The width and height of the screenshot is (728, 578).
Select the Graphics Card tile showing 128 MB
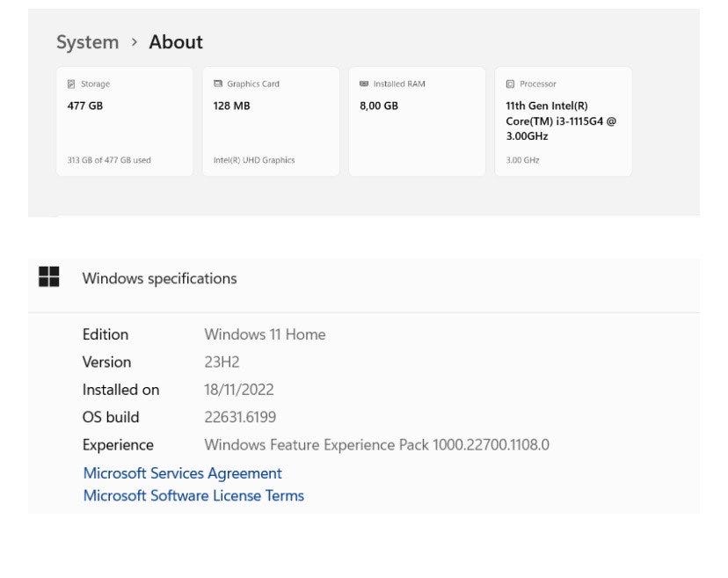pyautogui.click(x=271, y=121)
